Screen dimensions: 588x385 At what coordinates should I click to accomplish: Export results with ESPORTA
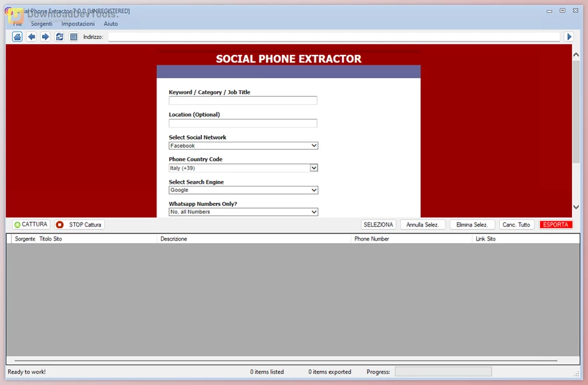[556, 225]
